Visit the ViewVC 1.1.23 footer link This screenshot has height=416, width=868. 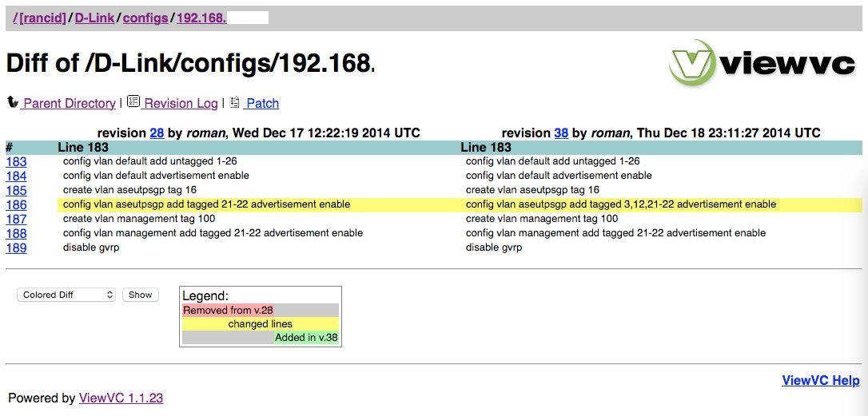pos(121,398)
